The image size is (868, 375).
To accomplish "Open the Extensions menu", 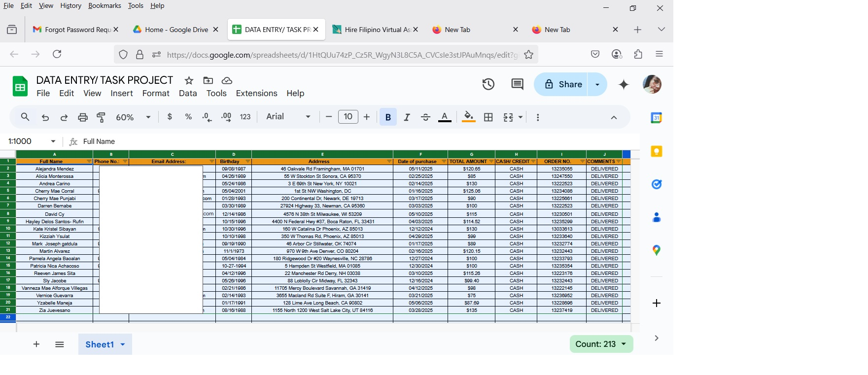I will (x=256, y=94).
